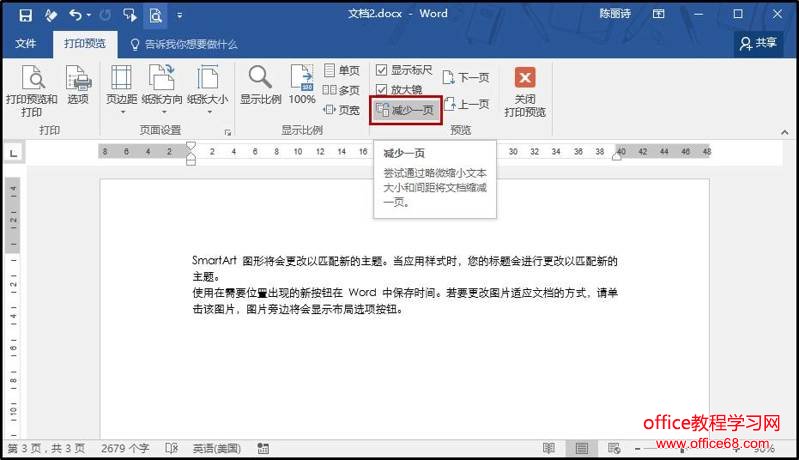Viewport: 799px width, 460px height.
Task: Click the Save icon in the quick access toolbar
Action: point(25,15)
